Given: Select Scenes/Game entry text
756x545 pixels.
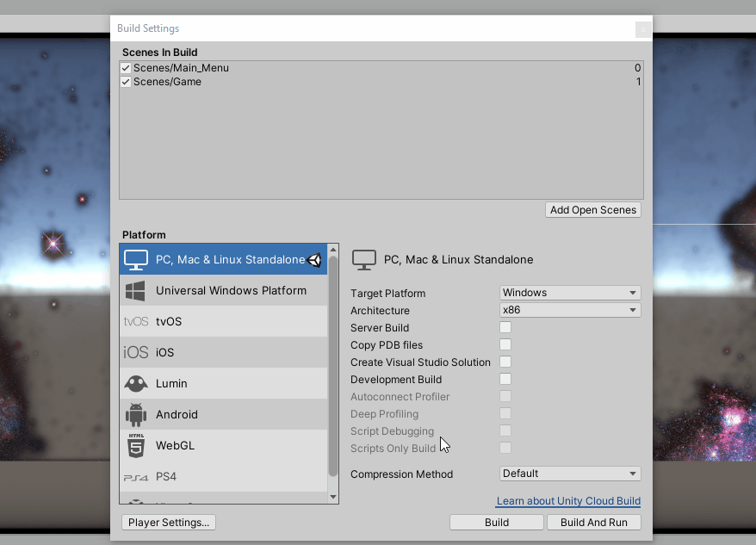Looking at the screenshot, I should (x=167, y=82).
